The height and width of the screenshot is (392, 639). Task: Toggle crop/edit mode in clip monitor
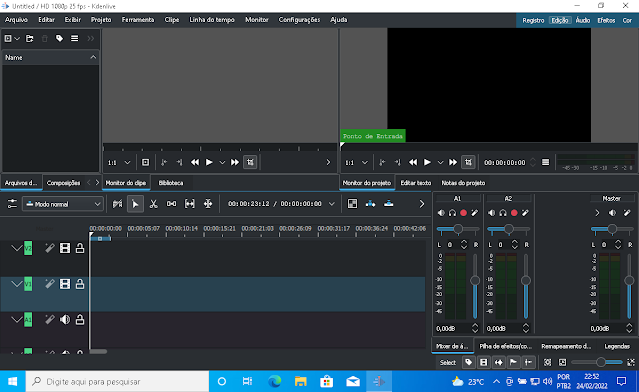(250, 162)
